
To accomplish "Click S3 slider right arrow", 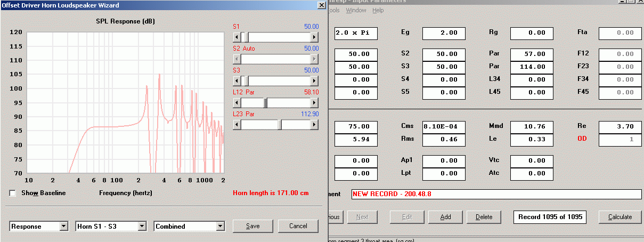I will [314, 81].
